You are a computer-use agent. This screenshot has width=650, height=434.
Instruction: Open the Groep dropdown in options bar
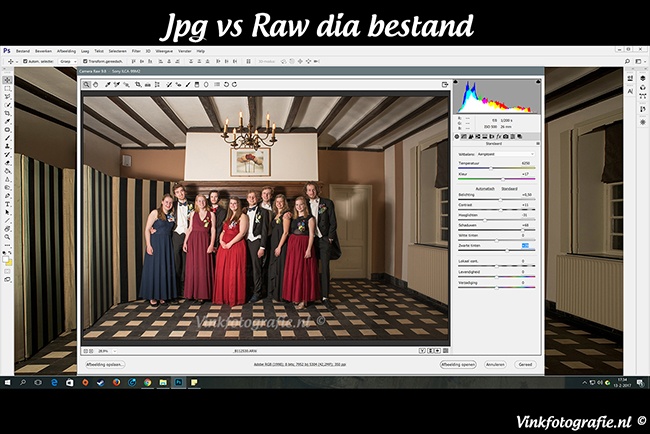pos(67,61)
